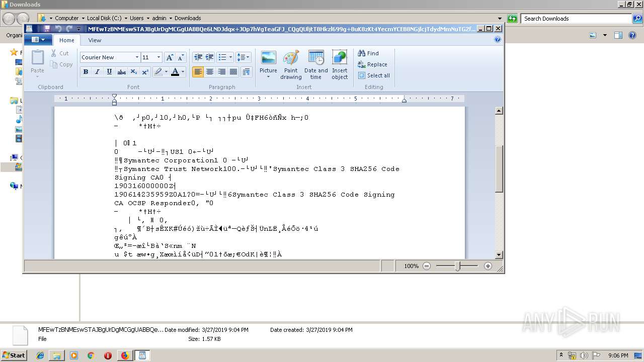This screenshot has height=362, width=644.
Task: Click Copy in Clipboard group
Action: (x=61, y=64)
